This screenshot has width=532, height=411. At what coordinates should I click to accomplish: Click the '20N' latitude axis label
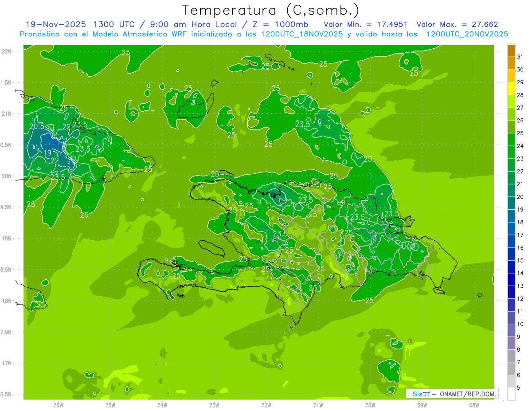(7, 176)
